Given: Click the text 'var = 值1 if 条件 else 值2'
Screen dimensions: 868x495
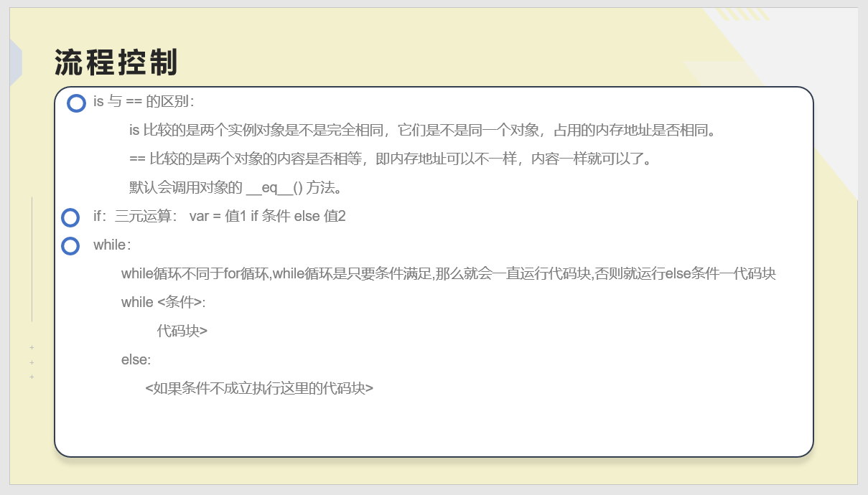Looking at the screenshot, I should [x=268, y=216].
